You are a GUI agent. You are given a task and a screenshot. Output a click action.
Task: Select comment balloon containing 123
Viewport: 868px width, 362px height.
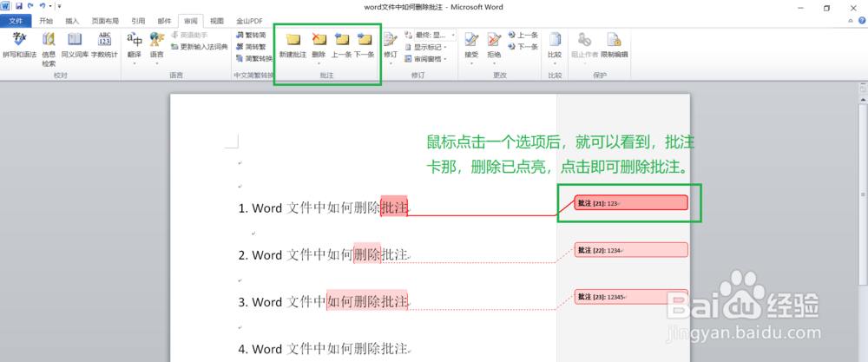coord(631,202)
